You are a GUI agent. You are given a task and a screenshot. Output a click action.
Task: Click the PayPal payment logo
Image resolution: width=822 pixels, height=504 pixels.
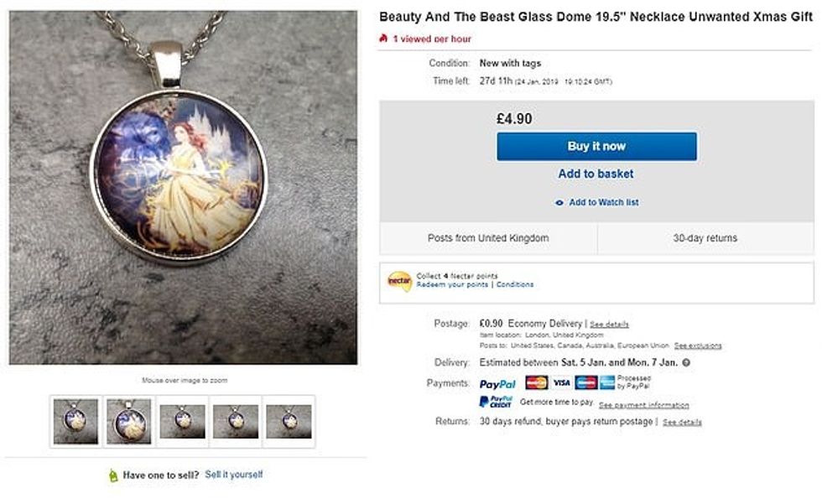pos(497,383)
